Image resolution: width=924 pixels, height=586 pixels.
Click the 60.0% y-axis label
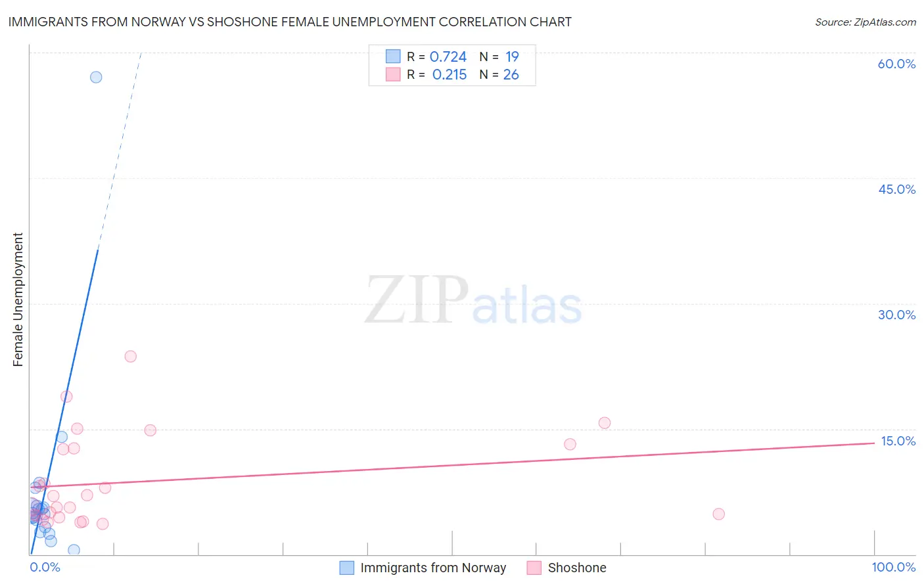[896, 64]
